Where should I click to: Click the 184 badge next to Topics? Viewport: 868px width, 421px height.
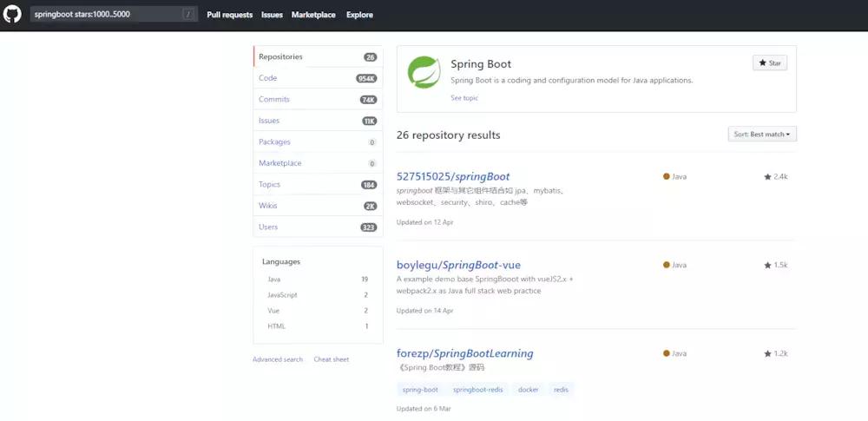369,185
